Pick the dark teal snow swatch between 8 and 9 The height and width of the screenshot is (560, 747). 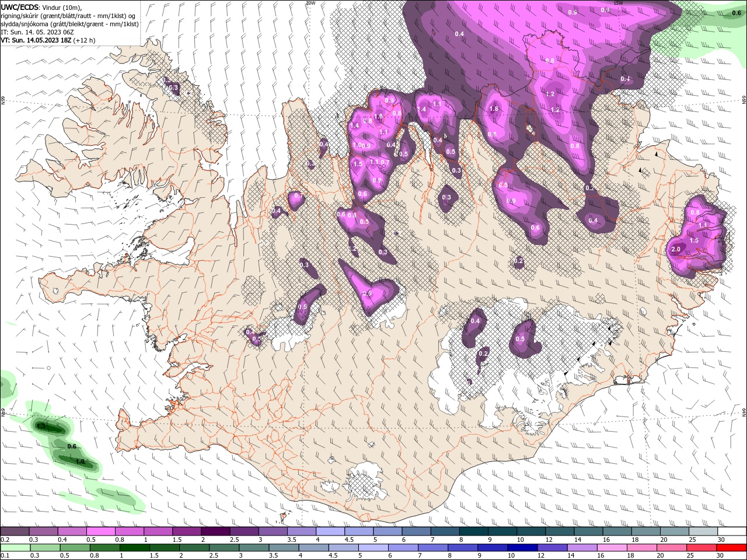474,531
